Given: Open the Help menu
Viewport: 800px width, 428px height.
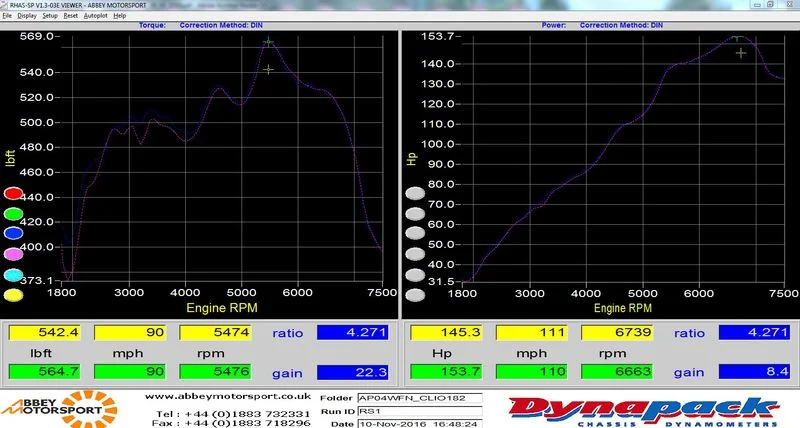Looking at the screenshot, I should point(120,16).
